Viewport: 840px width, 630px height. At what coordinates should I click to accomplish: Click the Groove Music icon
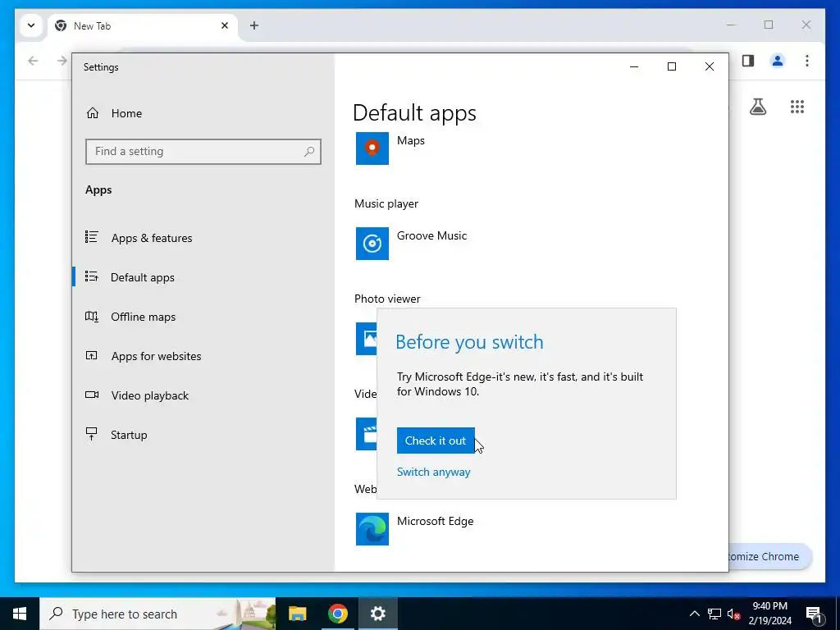(x=372, y=244)
